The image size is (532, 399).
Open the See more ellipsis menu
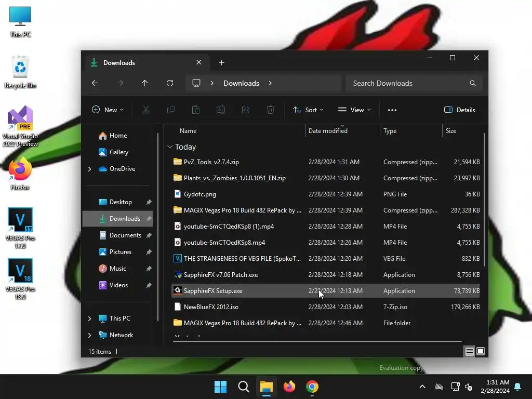tap(392, 110)
